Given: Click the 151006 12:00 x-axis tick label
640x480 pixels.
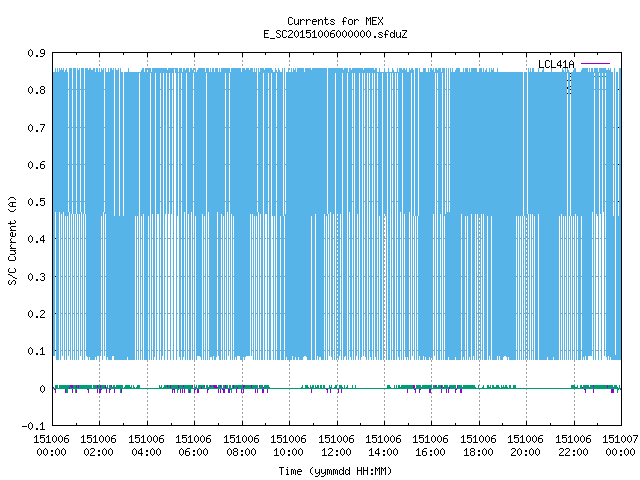Looking at the screenshot, I should click(336, 446).
